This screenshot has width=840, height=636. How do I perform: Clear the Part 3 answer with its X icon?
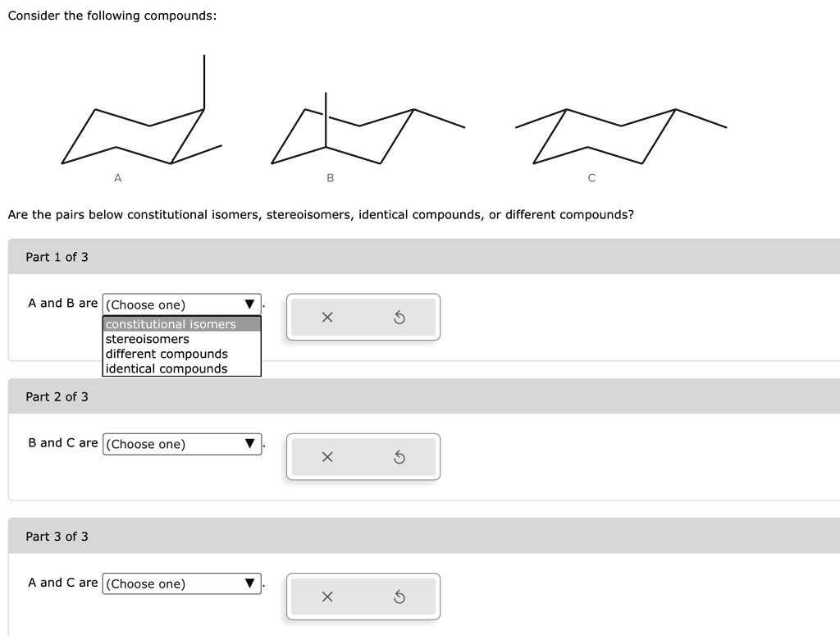327,597
